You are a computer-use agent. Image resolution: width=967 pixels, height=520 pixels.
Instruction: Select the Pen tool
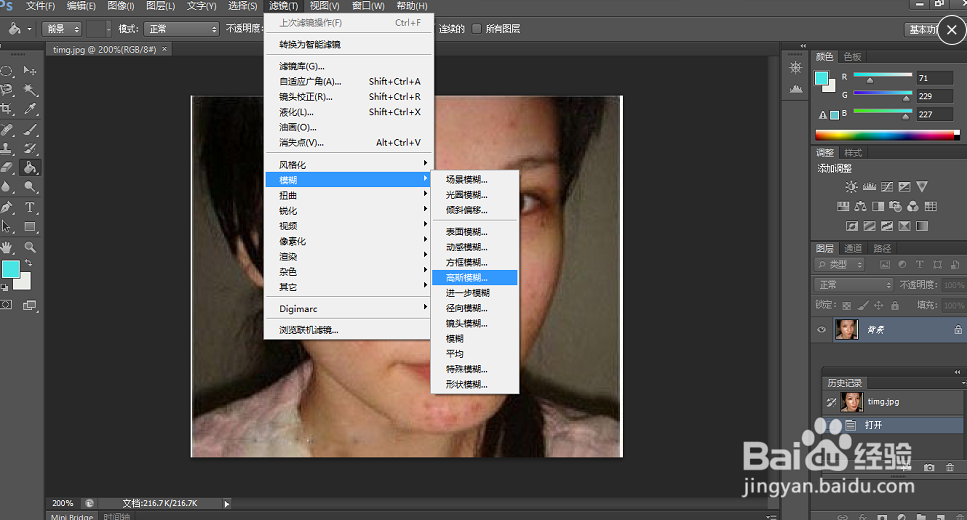[x=7, y=207]
